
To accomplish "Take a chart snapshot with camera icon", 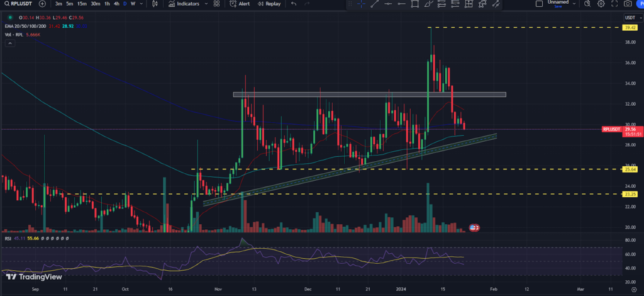I will 628,4.
